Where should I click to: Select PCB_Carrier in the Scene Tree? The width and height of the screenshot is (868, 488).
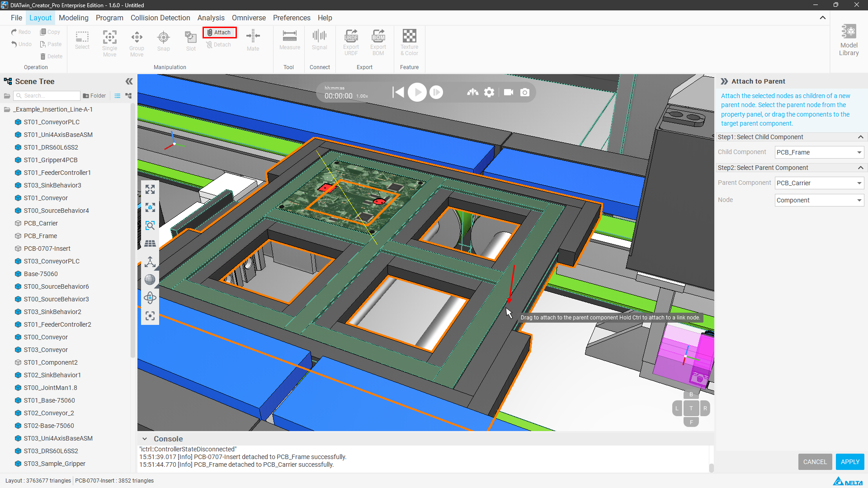(41, 223)
